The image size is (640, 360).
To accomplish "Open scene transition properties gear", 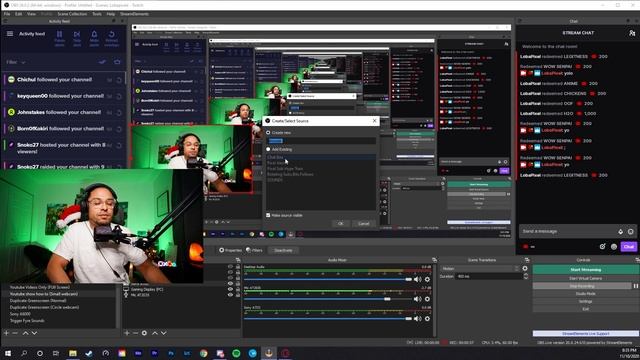I will click(x=525, y=269).
